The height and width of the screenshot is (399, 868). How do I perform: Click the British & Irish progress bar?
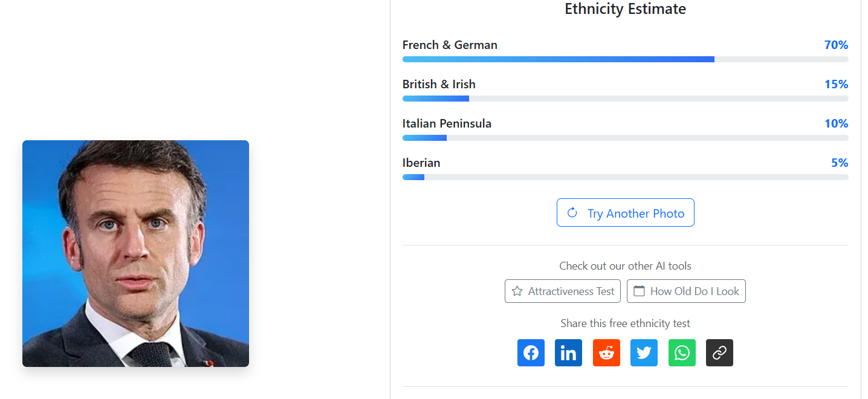tap(625, 99)
